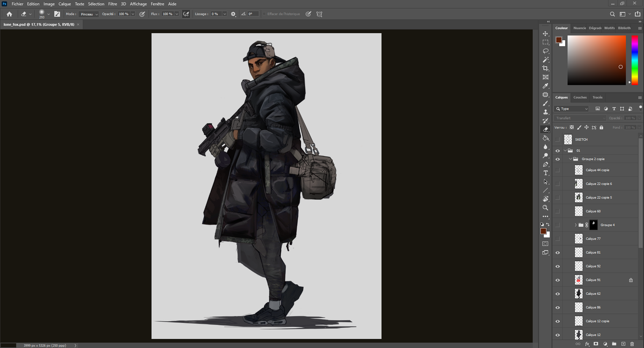Collapse the Groupe 2 copie group

tap(570, 159)
